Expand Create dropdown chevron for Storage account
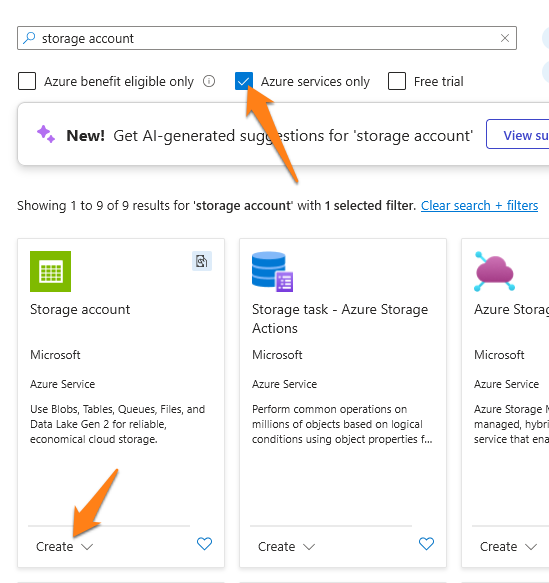The image size is (549, 583). tap(87, 547)
